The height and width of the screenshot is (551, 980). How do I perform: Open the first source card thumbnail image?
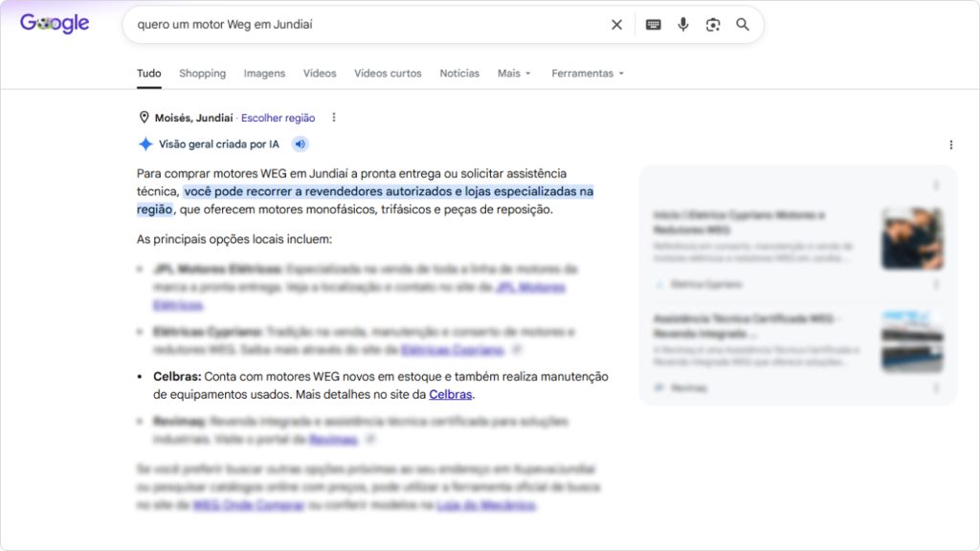click(x=912, y=238)
